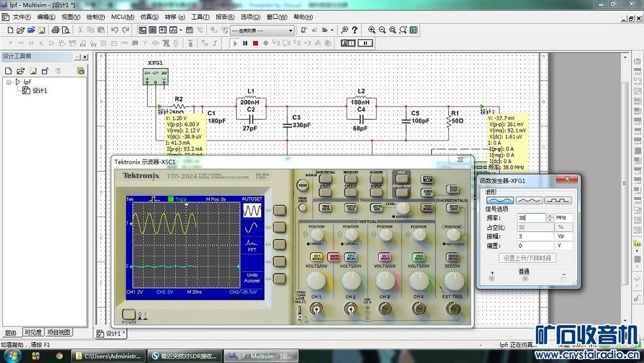Select the square waveform button

point(558,201)
